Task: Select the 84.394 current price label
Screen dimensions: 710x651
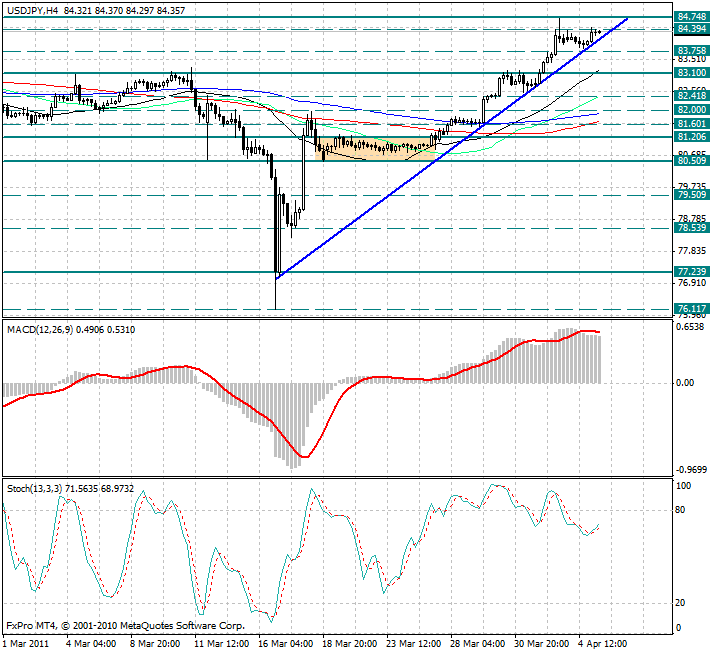Action: tap(691, 29)
